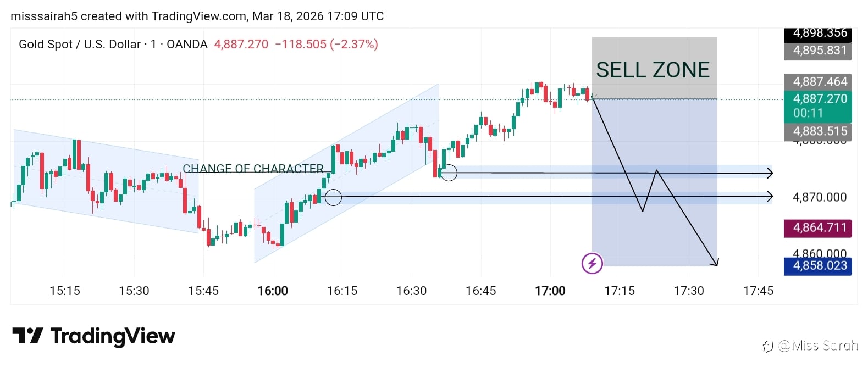868x367 pixels.
Task: Click the gray 4,883.515 price label
Action: (817, 131)
